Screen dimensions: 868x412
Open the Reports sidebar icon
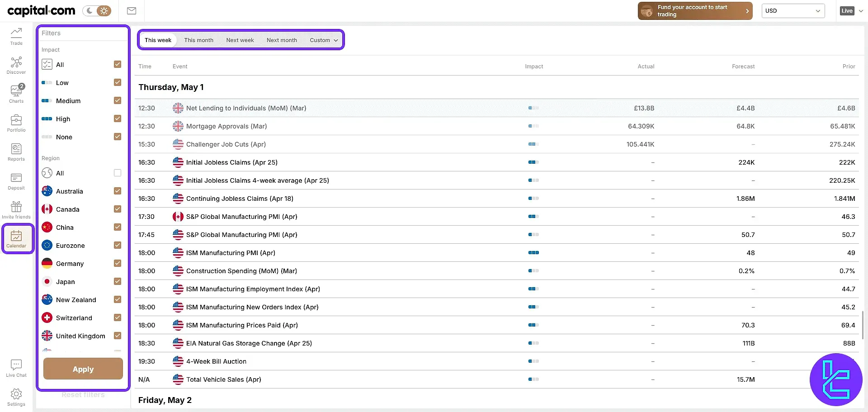coord(16,152)
